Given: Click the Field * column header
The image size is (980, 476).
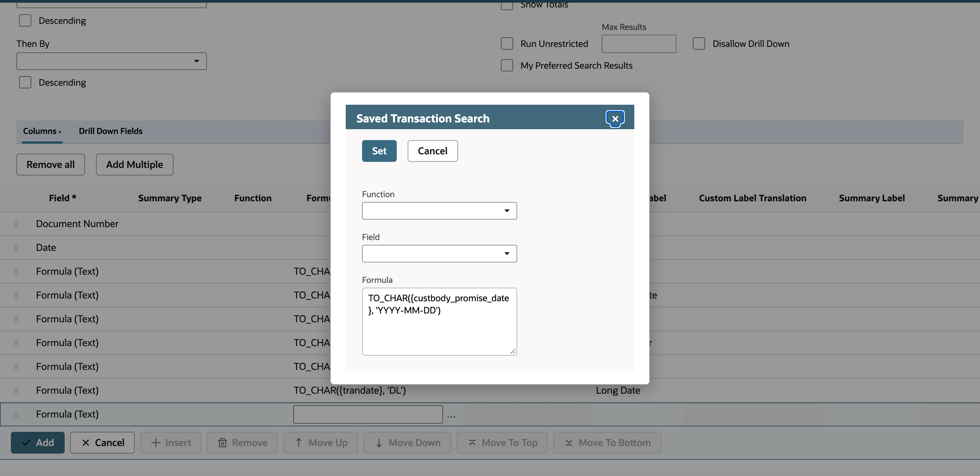Looking at the screenshot, I should [x=63, y=198].
